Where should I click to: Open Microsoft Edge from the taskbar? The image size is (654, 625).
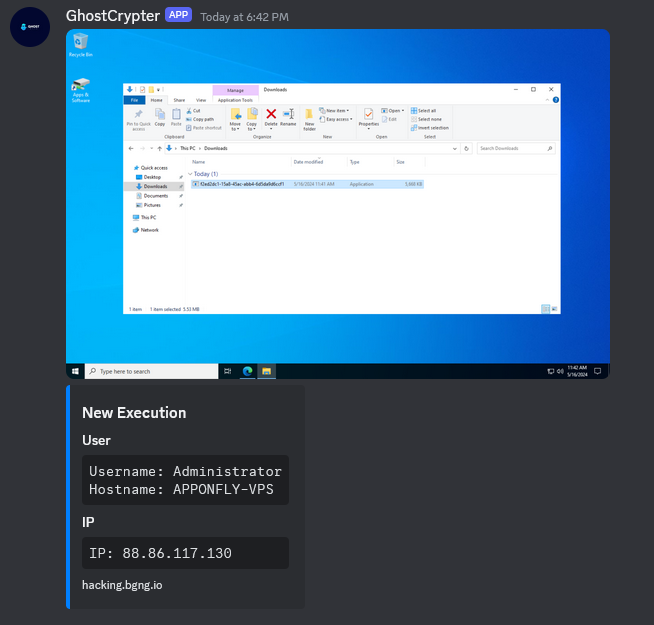click(x=247, y=371)
